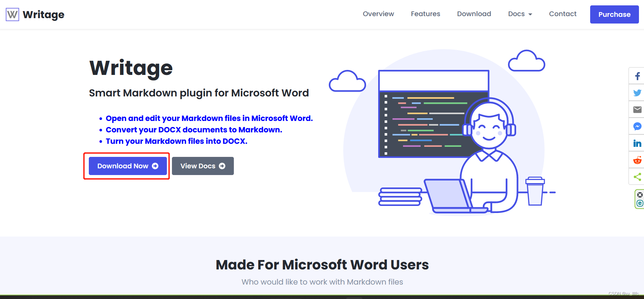644x299 pixels.
Task: Click the View Docs button
Action: 203,166
